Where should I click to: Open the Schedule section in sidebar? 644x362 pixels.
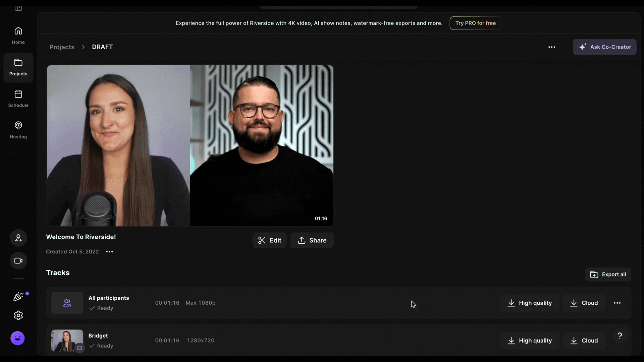tap(18, 99)
